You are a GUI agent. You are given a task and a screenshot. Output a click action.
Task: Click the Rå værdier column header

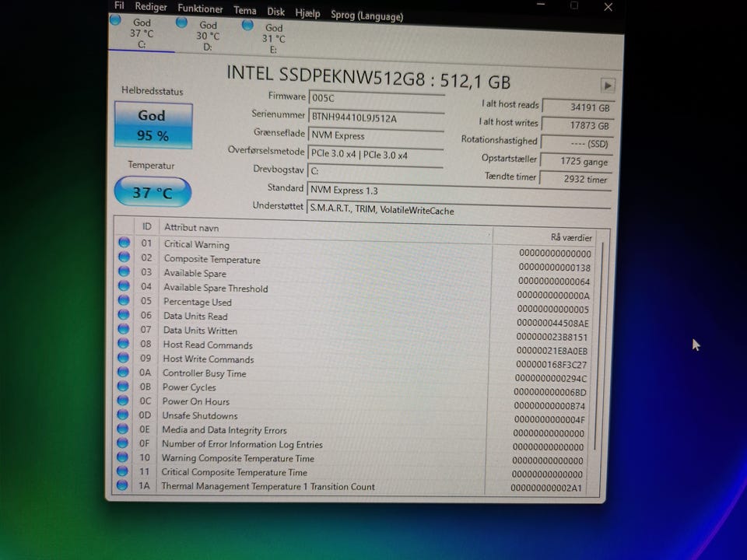pyautogui.click(x=570, y=237)
